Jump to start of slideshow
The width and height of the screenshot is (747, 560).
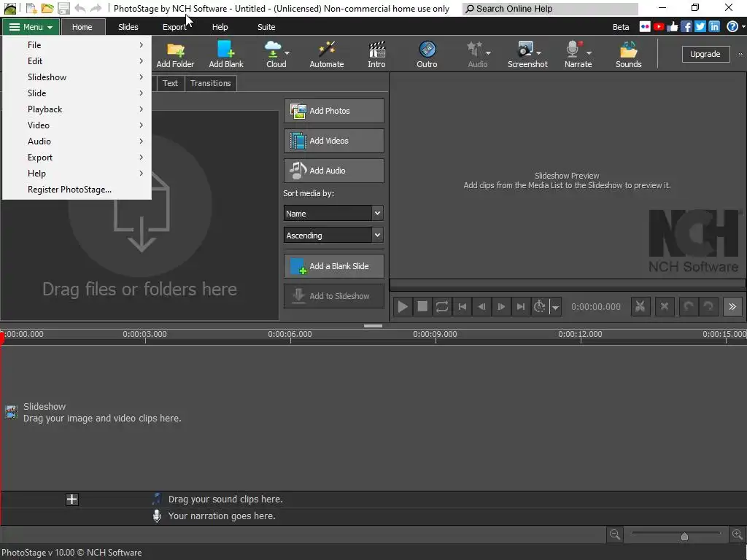coord(462,307)
